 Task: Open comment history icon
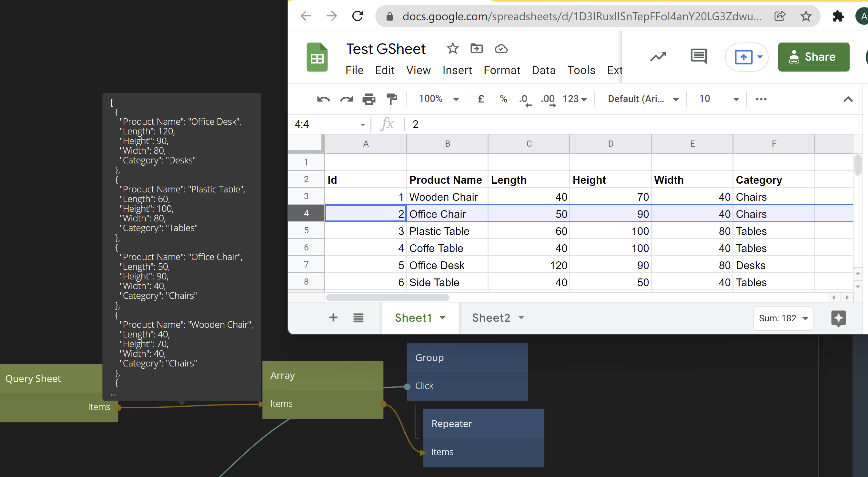(x=699, y=56)
